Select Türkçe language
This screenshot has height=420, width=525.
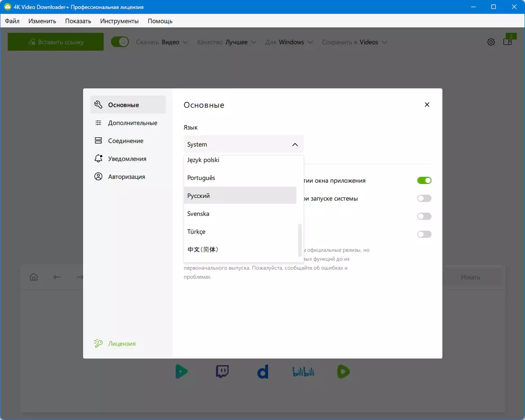click(x=240, y=232)
